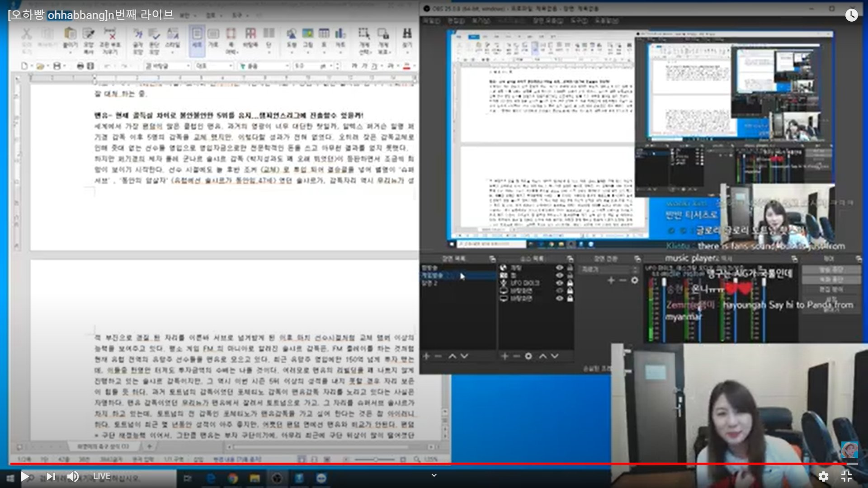Click the red video progress bar

coord(428,464)
